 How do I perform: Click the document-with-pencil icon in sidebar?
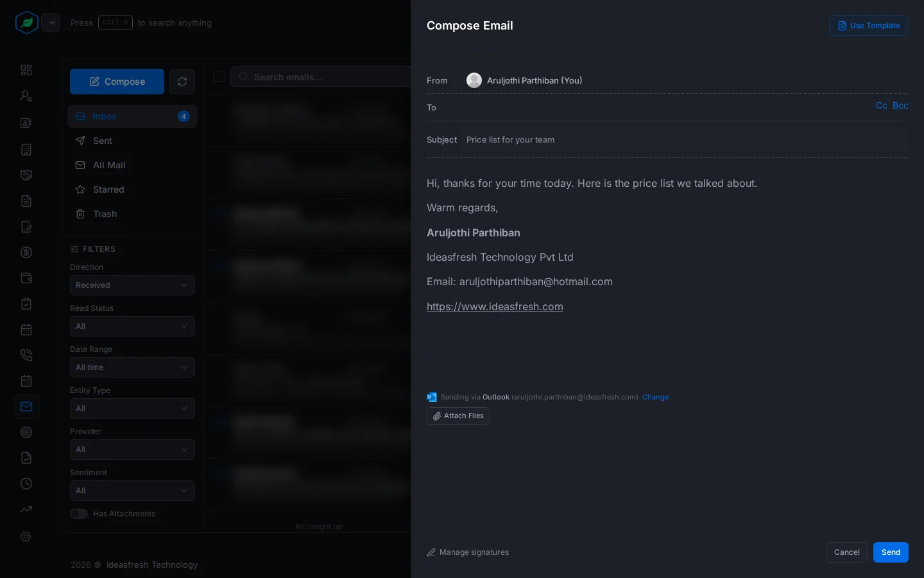(26, 227)
